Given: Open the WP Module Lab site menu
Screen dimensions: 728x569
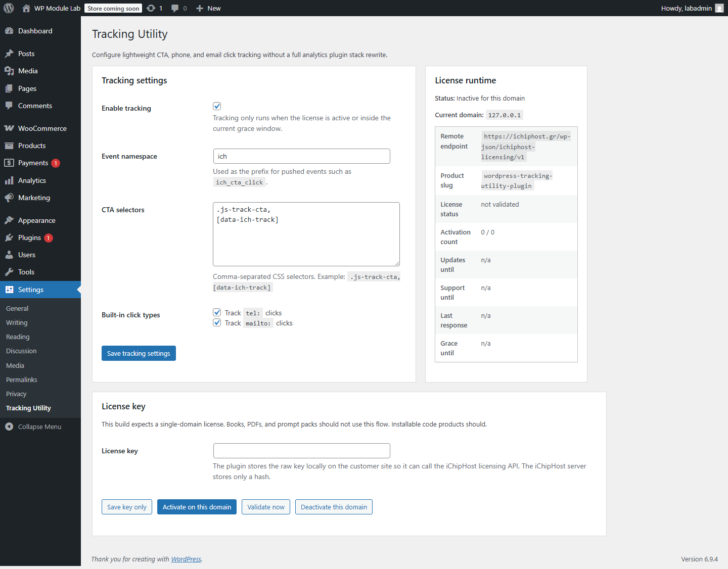Looking at the screenshot, I should [52, 8].
